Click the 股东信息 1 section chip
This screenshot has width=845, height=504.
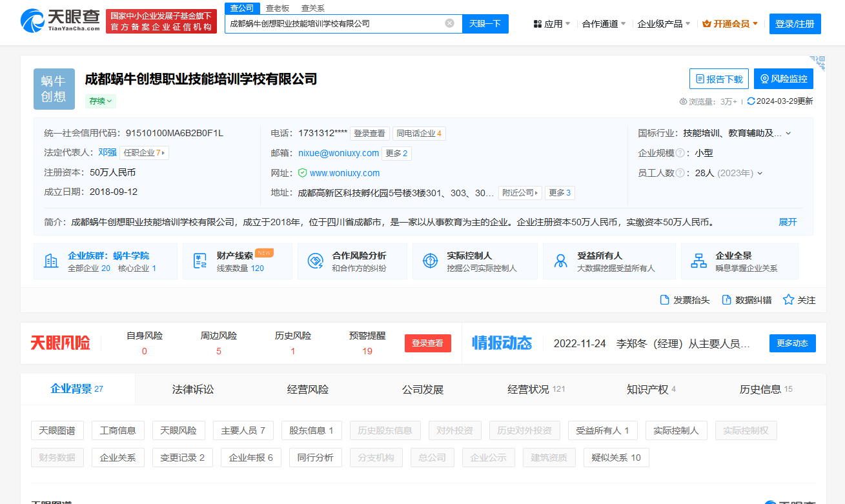tap(312, 430)
